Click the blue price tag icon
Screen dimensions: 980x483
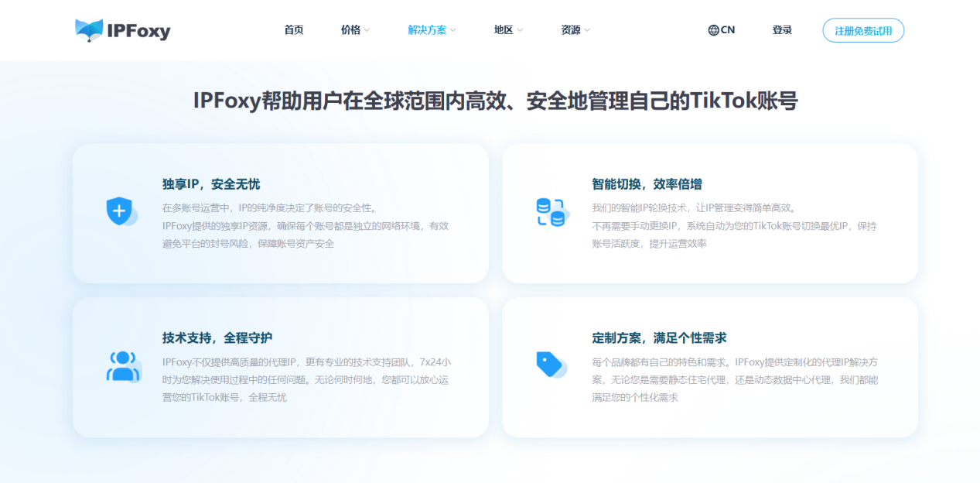pos(551,365)
